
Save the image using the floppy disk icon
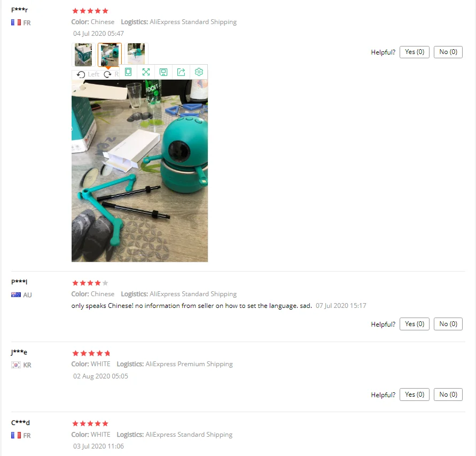coord(163,72)
